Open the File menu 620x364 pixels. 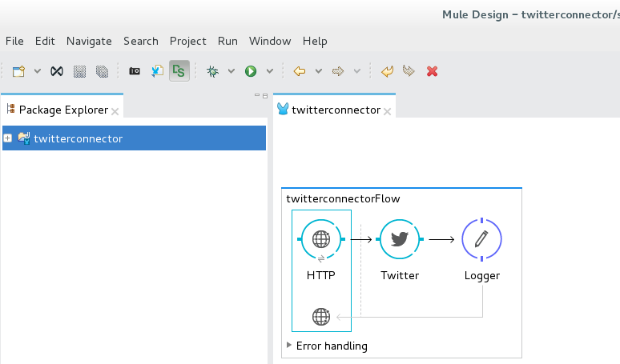tap(14, 41)
